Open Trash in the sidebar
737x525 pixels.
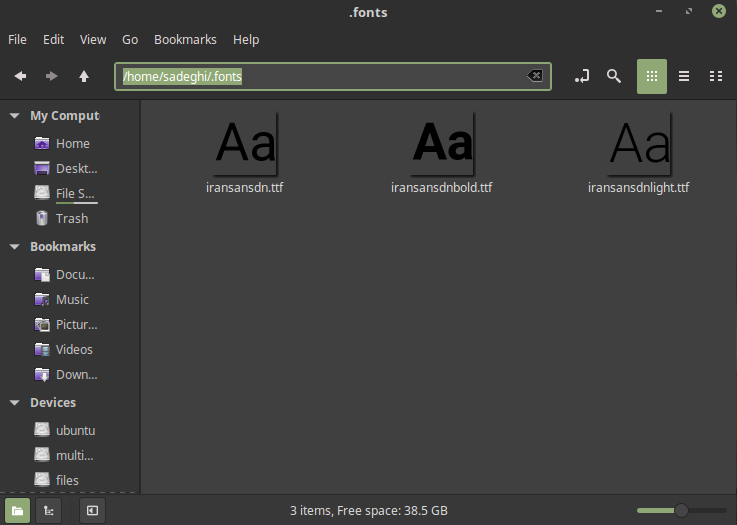(x=72, y=218)
